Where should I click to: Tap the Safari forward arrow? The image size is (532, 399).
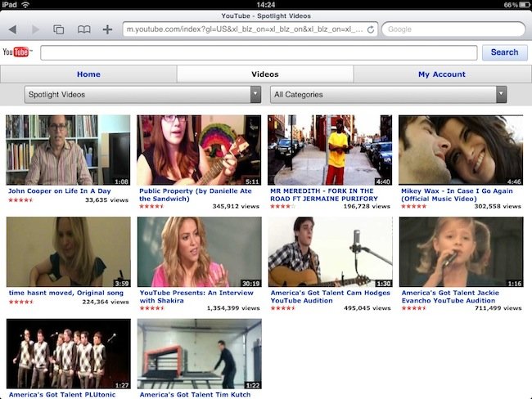[35, 29]
